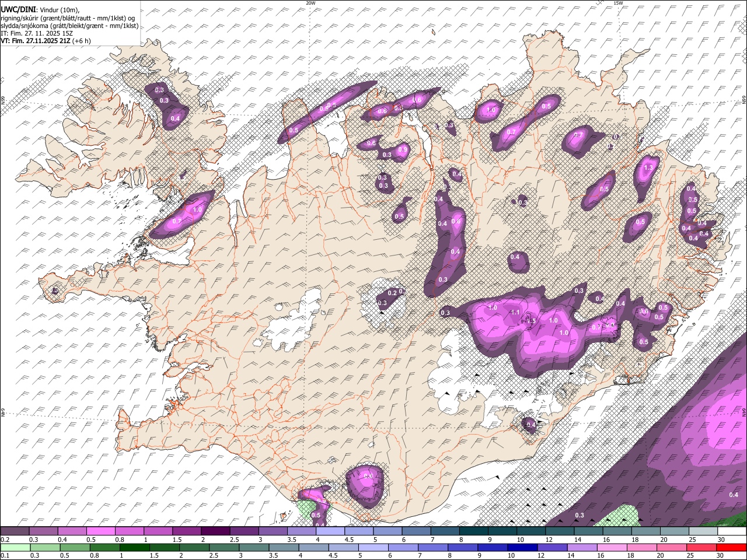Select bright red lower swatch right of 30
This screenshot has width=747, height=560.
coord(732,547)
